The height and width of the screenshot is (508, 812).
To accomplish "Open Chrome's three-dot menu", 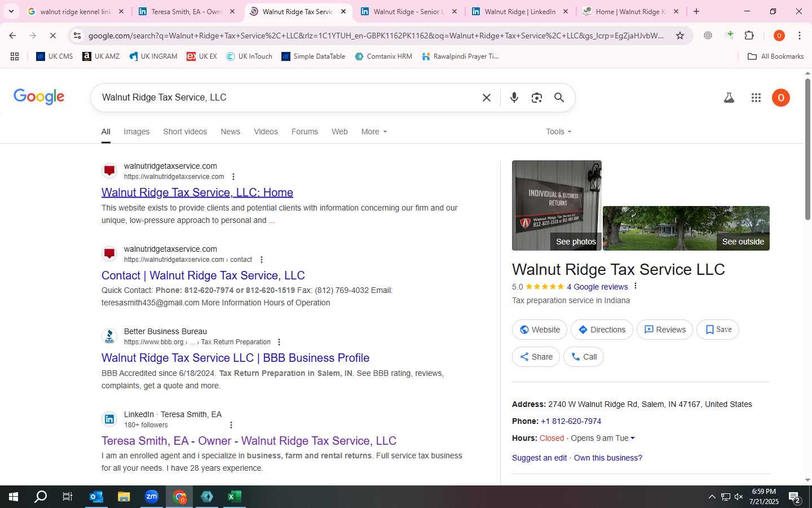I will click(800, 36).
